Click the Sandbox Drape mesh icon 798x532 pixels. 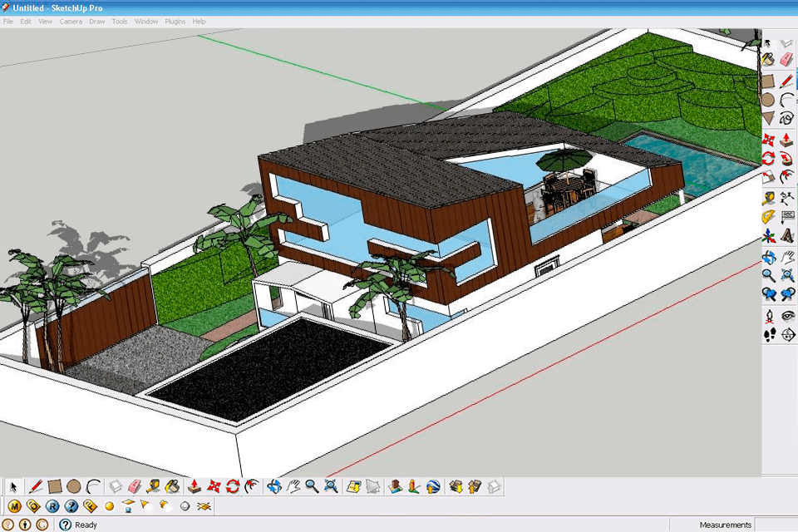coord(204,506)
